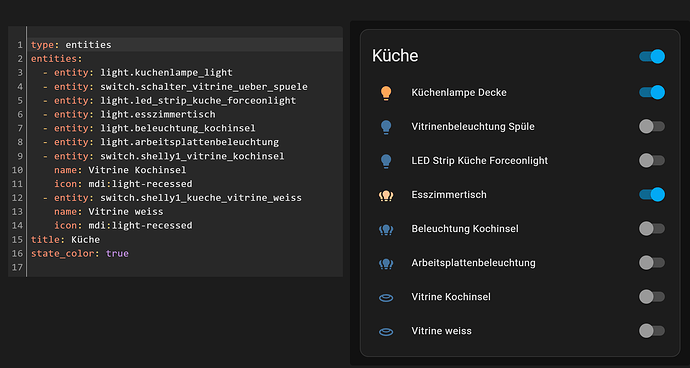Click the Beleuchtung Kochinsel light group icon
Screen dimensions: 690x368
coord(385,229)
